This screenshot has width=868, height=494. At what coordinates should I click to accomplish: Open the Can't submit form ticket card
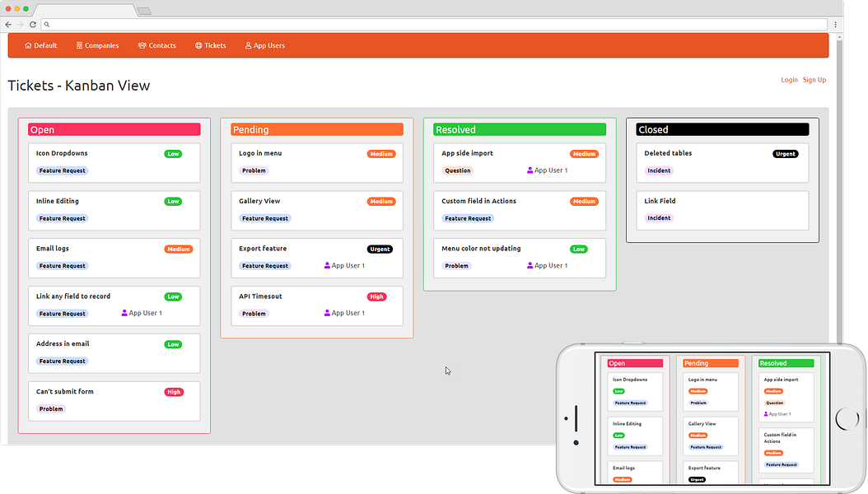114,401
